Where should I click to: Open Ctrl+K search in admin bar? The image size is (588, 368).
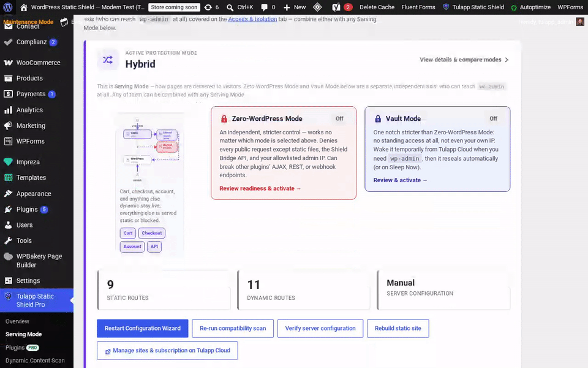(x=240, y=7)
